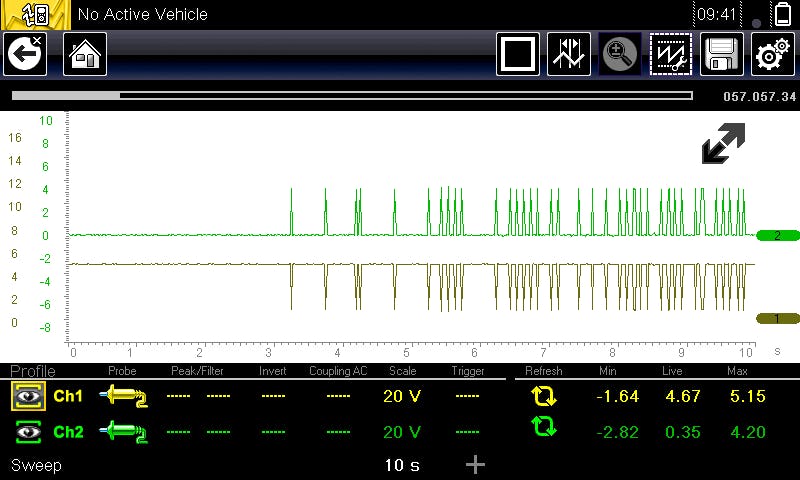Open waveform setup wrench icon

[x=670, y=54]
